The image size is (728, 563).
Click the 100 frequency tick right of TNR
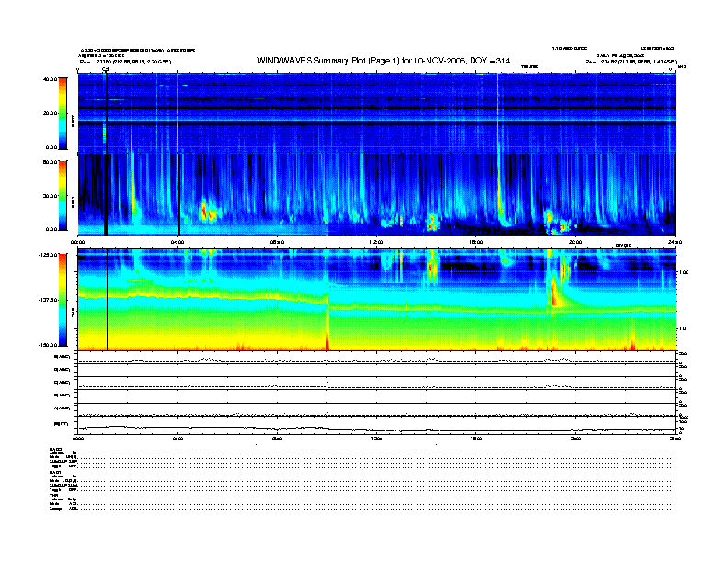click(x=684, y=272)
